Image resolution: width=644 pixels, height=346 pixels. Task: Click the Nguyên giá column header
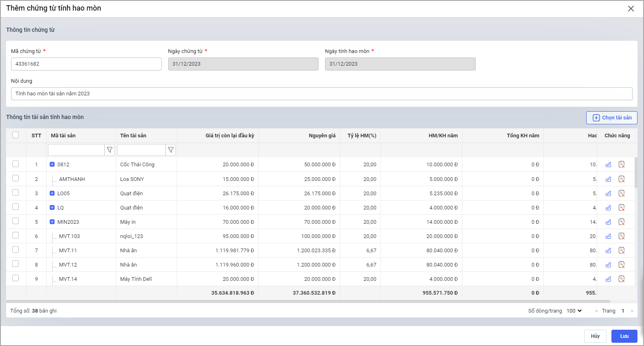(322, 136)
